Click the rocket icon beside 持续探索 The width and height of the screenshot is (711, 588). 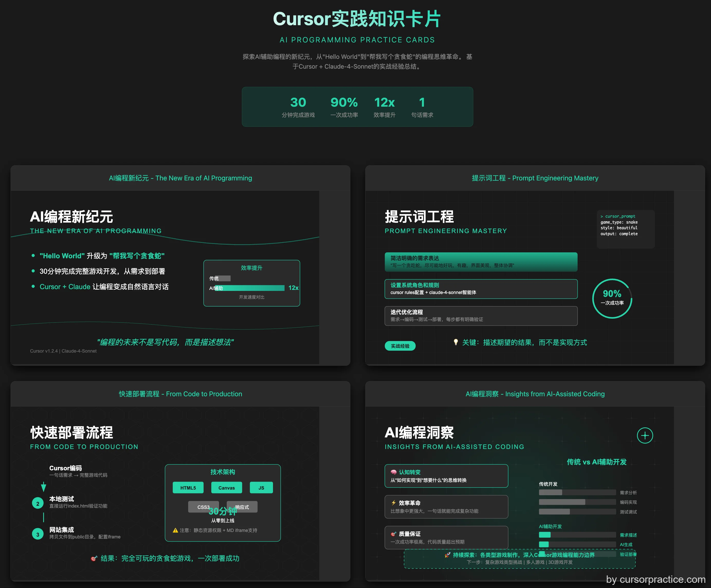pyautogui.click(x=447, y=555)
